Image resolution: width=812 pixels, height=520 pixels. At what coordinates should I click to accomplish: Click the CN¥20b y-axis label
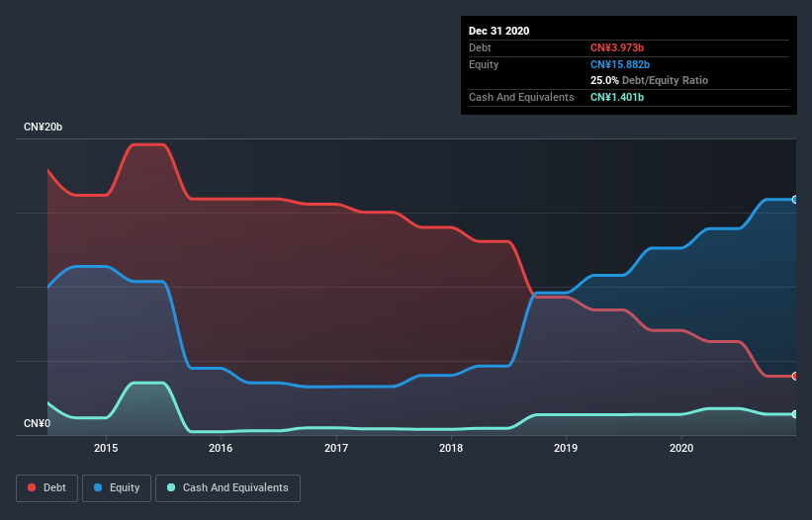[x=43, y=127]
